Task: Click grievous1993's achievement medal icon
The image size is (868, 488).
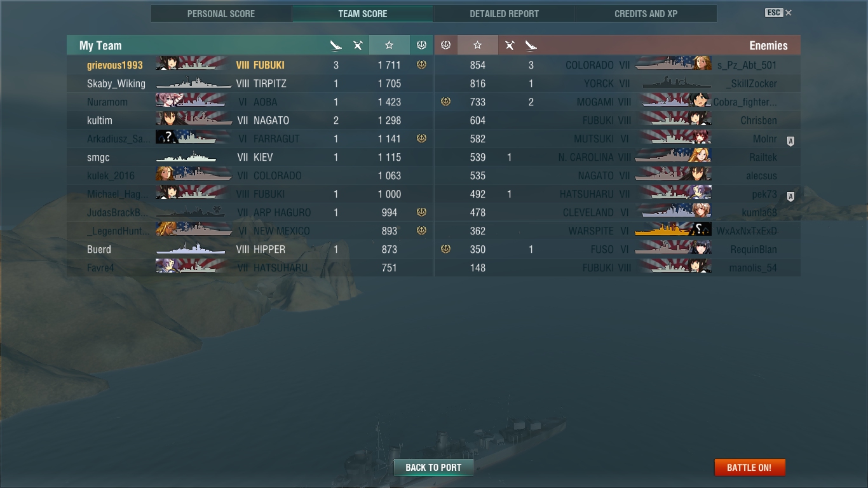Action: (421, 65)
